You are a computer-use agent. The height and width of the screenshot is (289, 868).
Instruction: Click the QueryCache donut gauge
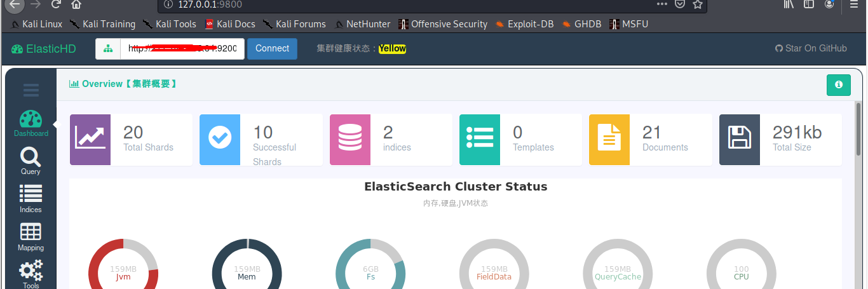618,264
